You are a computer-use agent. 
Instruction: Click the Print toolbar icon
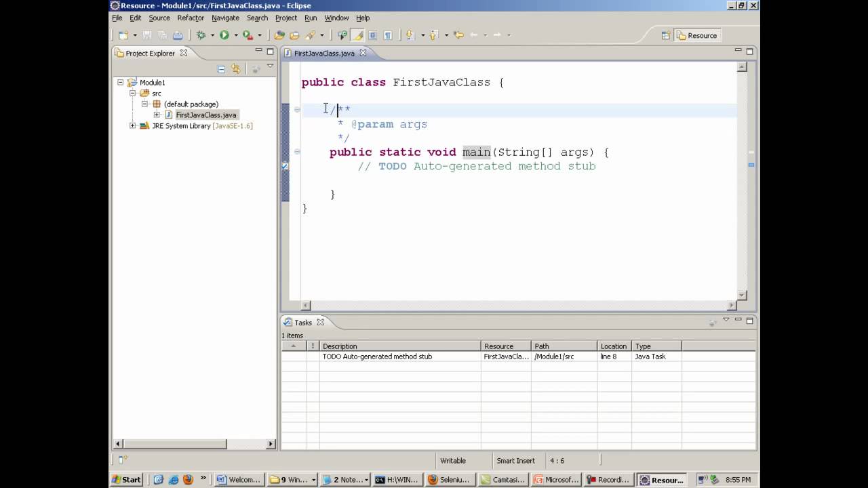[178, 35]
